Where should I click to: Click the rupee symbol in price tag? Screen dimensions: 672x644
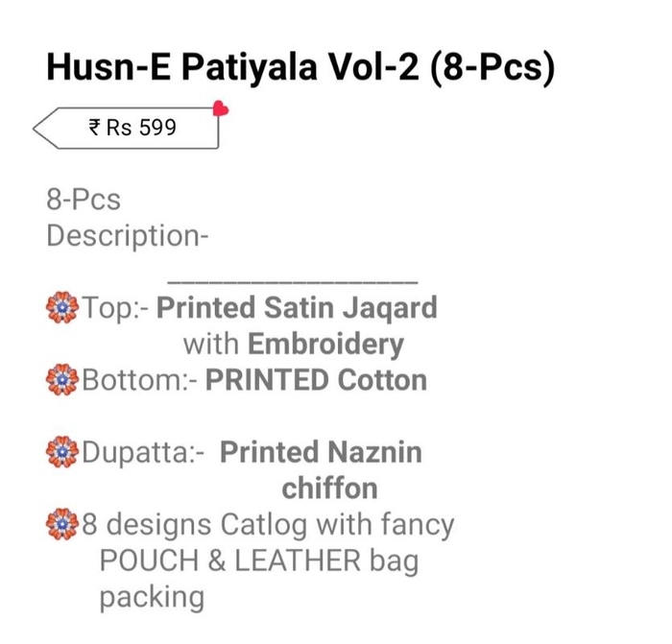(x=94, y=128)
